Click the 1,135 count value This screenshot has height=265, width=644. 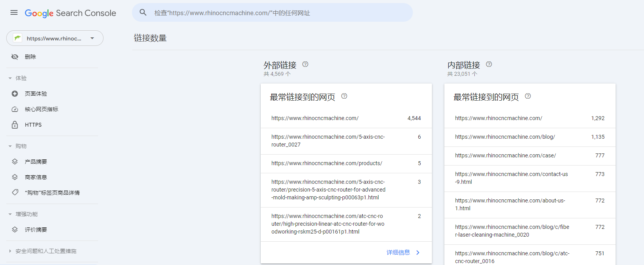point(598,137)
